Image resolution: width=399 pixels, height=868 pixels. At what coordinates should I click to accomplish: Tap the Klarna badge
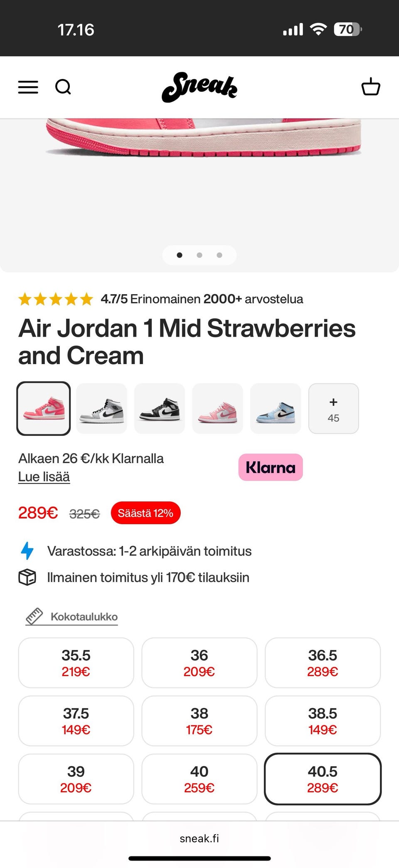[271, 467]
